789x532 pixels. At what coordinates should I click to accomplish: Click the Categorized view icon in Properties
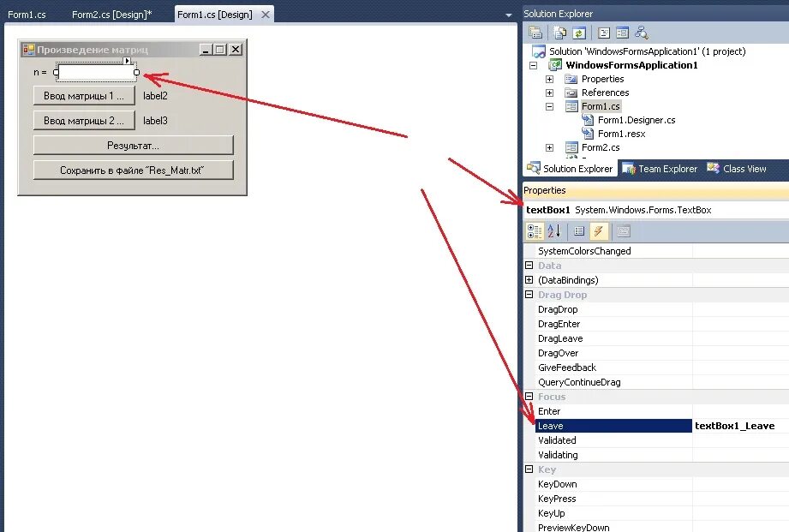click(x=534, y=231)
